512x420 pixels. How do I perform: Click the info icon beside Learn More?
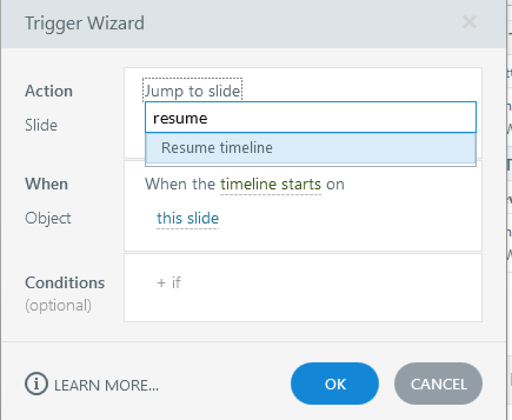(36, 385)
